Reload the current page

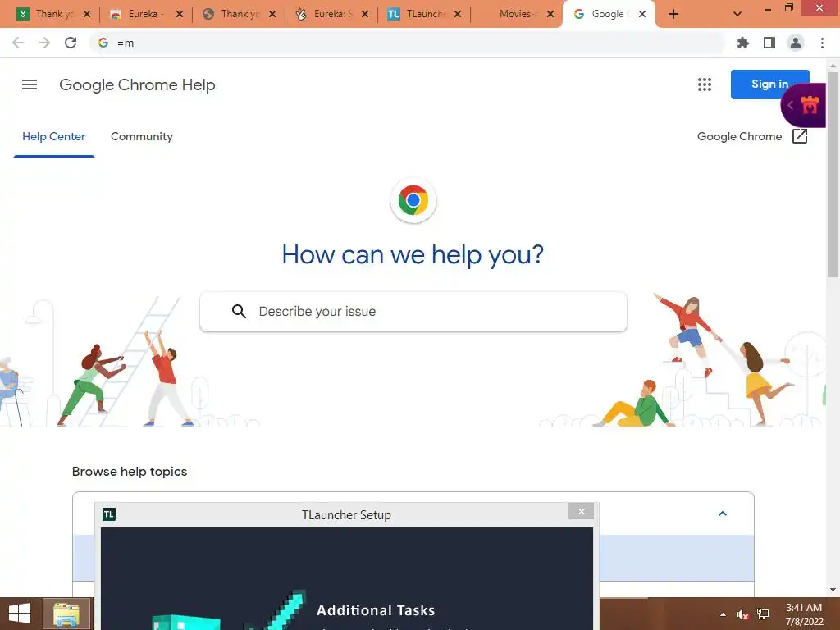coord(71,43)
